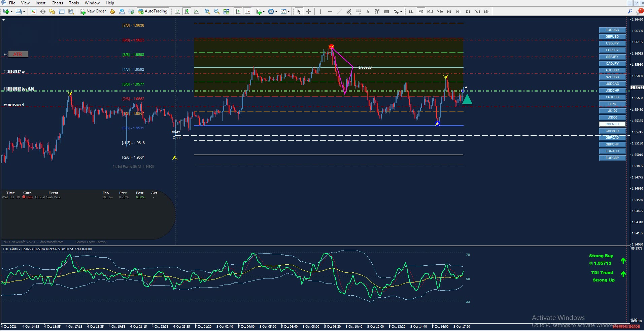The height and width of the screenshot is (331, 644).
Task: Toggle the AutoTrading button
Action: [x=152, y=11]
